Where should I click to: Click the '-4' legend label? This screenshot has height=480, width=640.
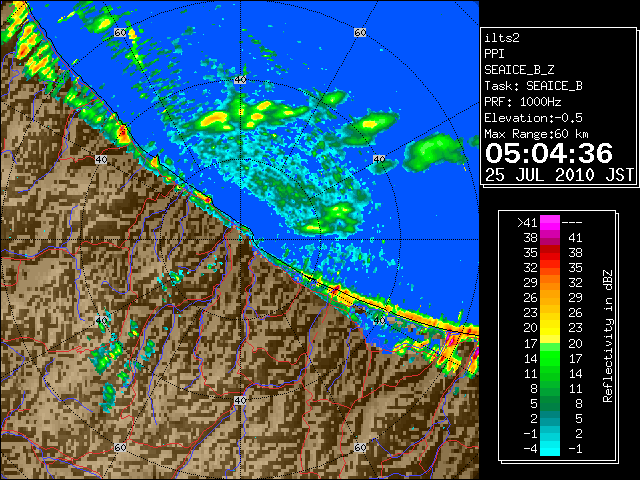(531, 448)
